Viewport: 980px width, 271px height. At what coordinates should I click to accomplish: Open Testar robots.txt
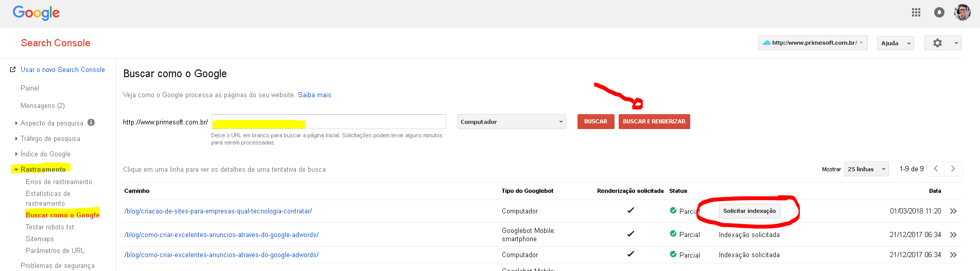[x=50, y=227]
